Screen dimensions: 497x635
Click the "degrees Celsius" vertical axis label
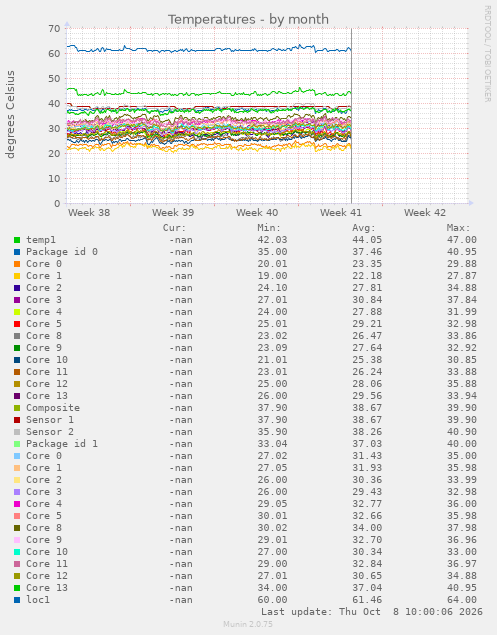pyautogui.click(x=10, y=114)
